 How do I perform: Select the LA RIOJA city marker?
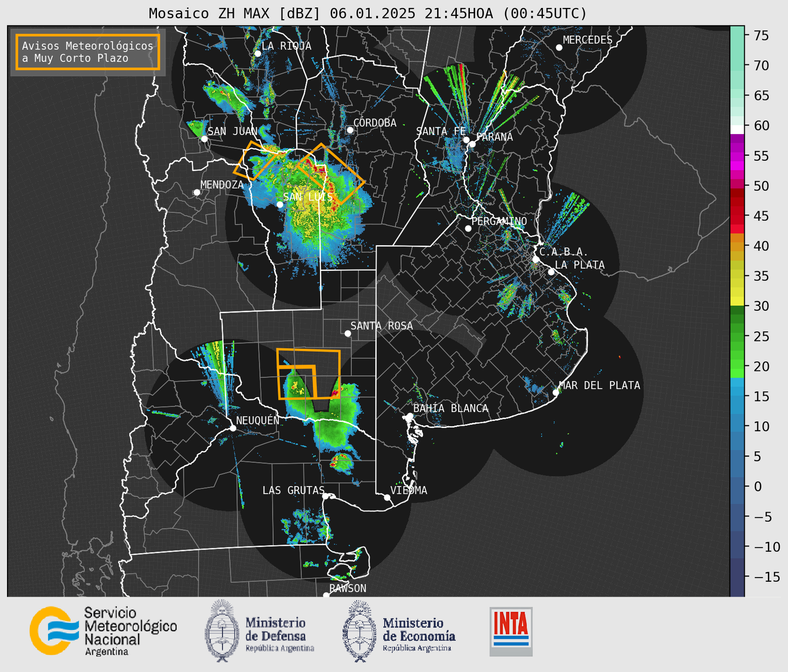click(258, 53)
